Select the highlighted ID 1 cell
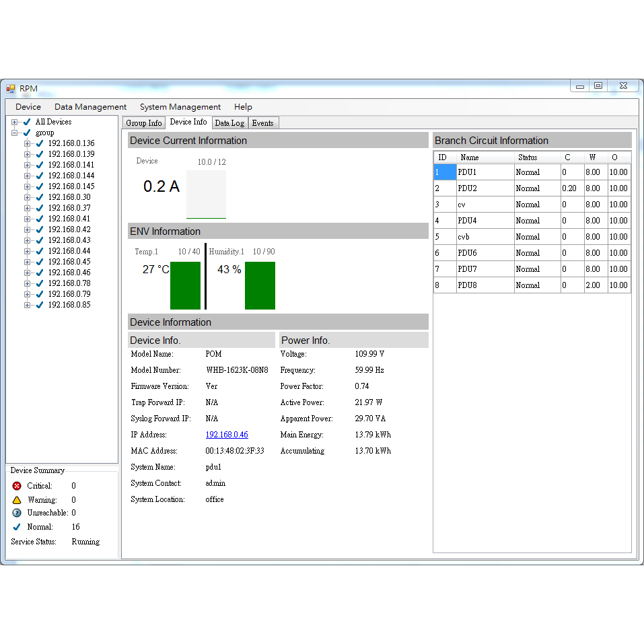644x644 pixels. [x=445, y=172]
